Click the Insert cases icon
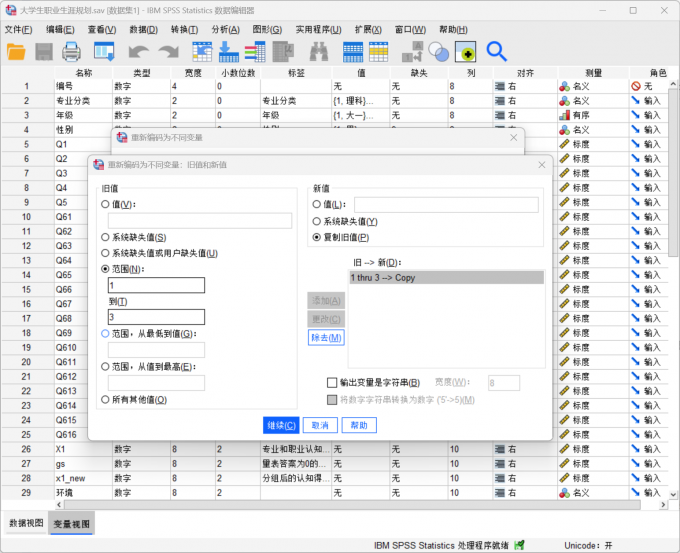This screenshot has height=553, width=680. tap(353, 52)
